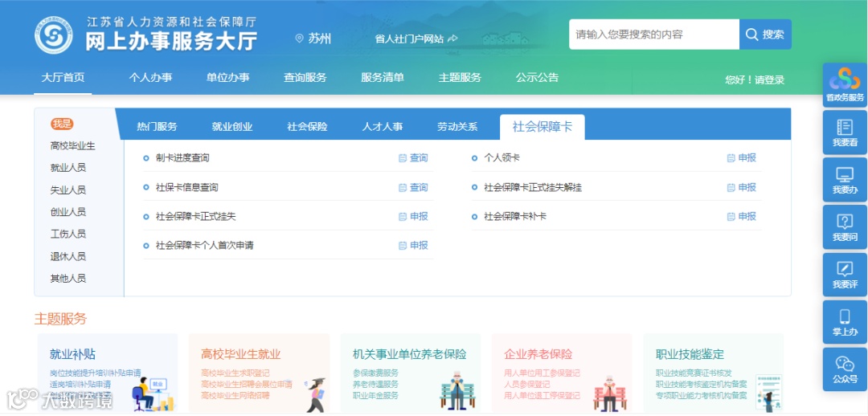Open 社会保障卡个人首次申请 service text
868x416 pixels.
[205, 245]
